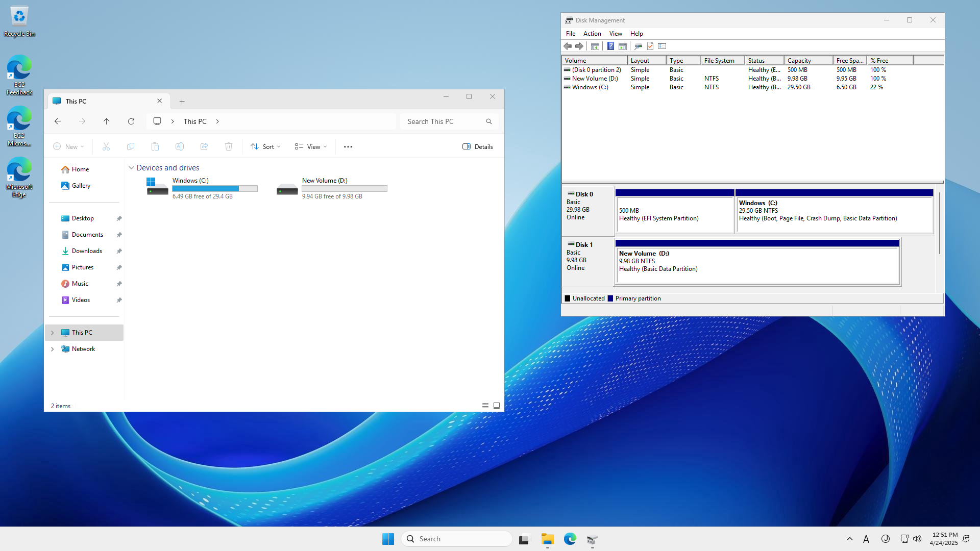
Task: Click the checkmark document toolbar icon
Action: (x=650, y=46)
